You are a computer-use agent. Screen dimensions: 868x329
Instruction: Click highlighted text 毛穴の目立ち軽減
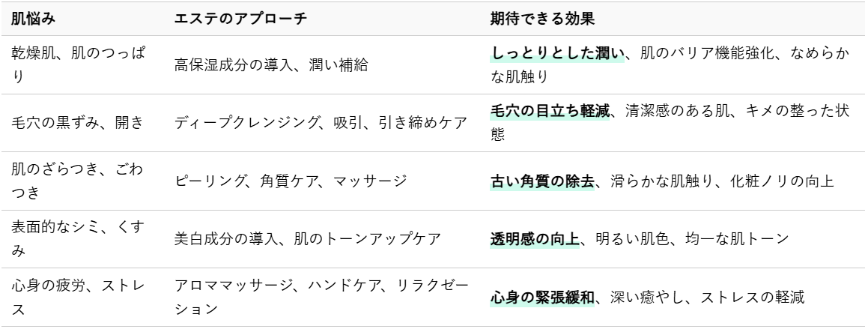550,112
